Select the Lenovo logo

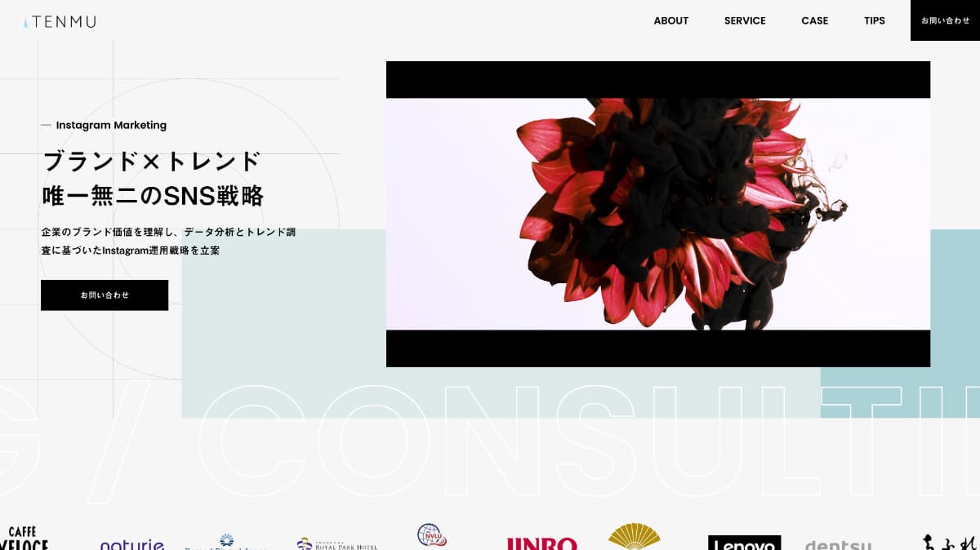(743, 543)
